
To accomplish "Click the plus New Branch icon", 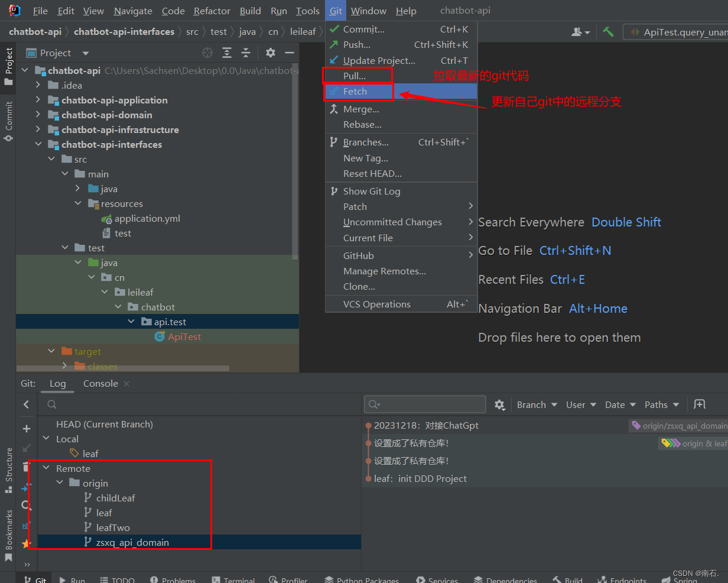I will point(26,429).
